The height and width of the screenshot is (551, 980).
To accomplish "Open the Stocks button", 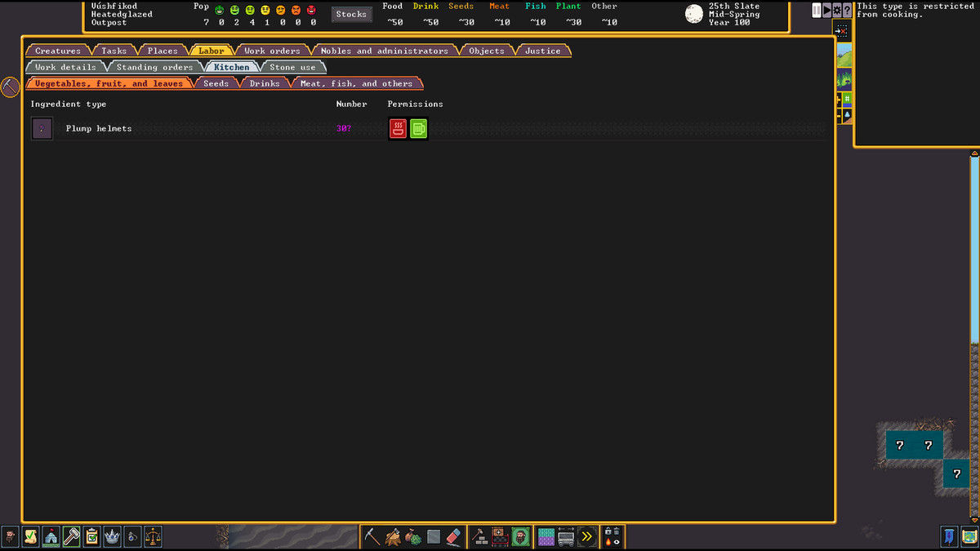I will (351, 14).
